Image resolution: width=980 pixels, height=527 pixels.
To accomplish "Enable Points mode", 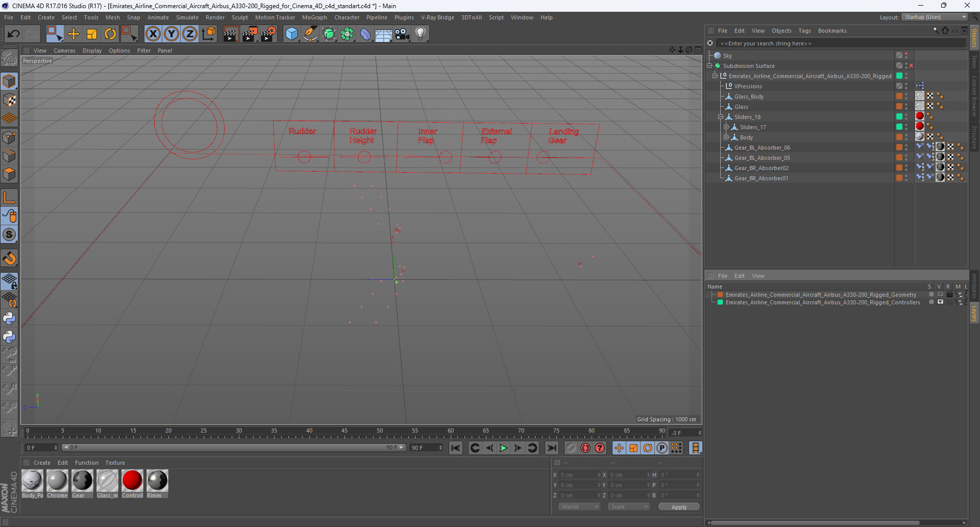I will (9, 137).
